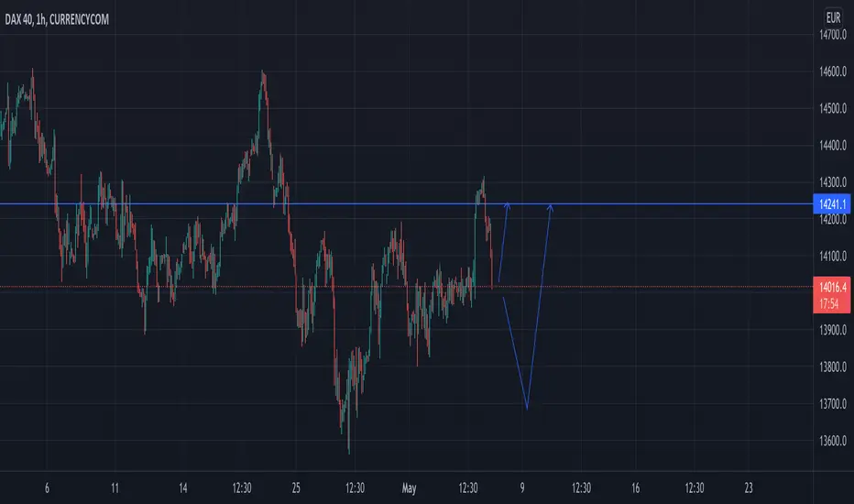
Task: Click the 13600.0 price axis label
Action: click(x=833, y=441)
